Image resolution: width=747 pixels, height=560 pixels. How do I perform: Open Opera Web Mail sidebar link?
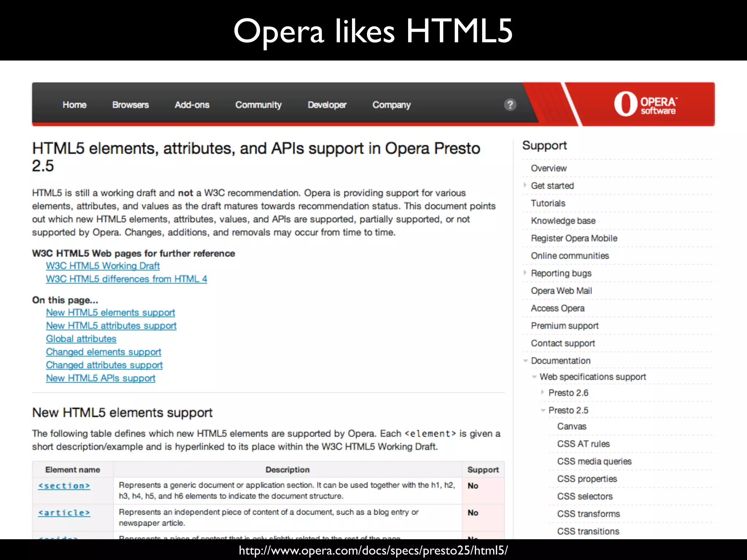561,291
